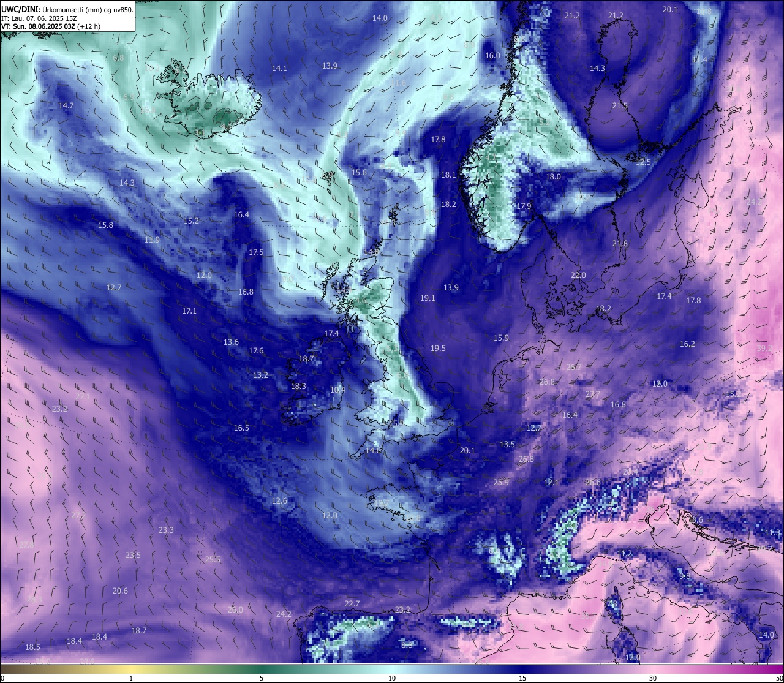
Task: Click the 19.1 value in the North Sea
Action: (x=428, y=298)
